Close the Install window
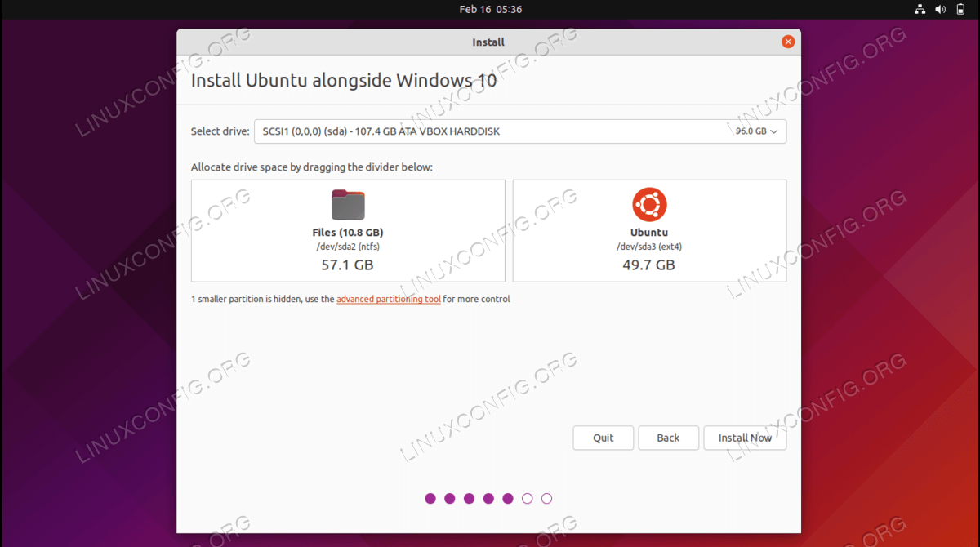 click(x=788, y=42)
